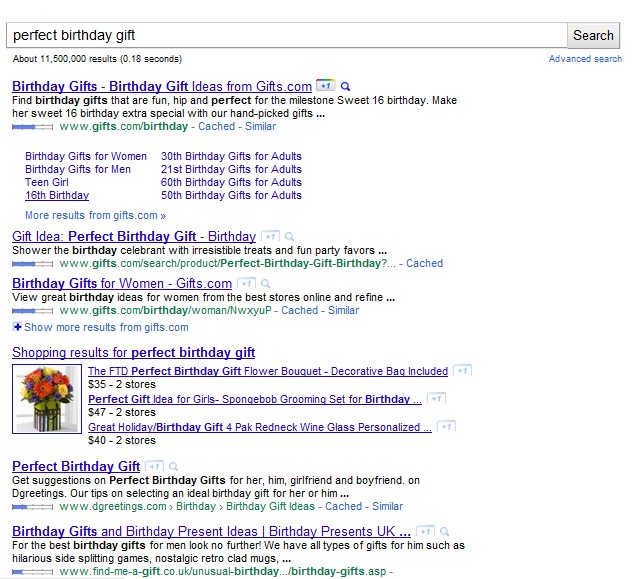
Task: Open 4 Pak Redneck Wine Glass Personalized link
Action: [x=260, y=427]
